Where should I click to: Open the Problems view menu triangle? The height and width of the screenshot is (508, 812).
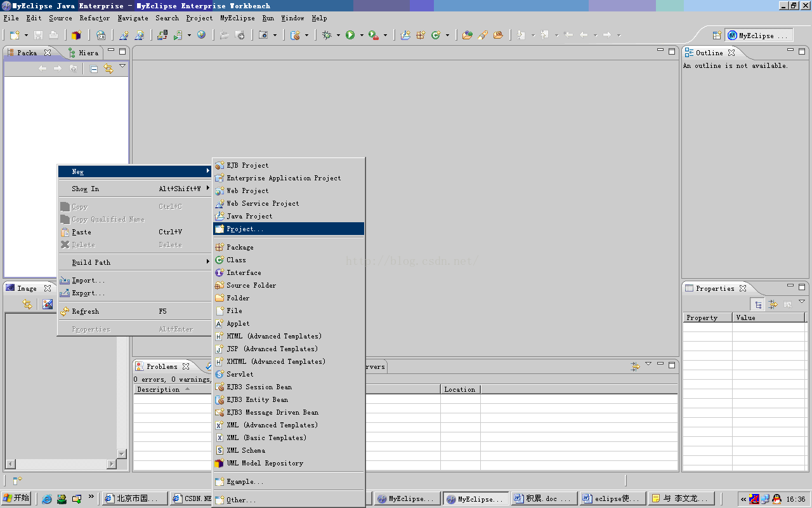[648, 364]
